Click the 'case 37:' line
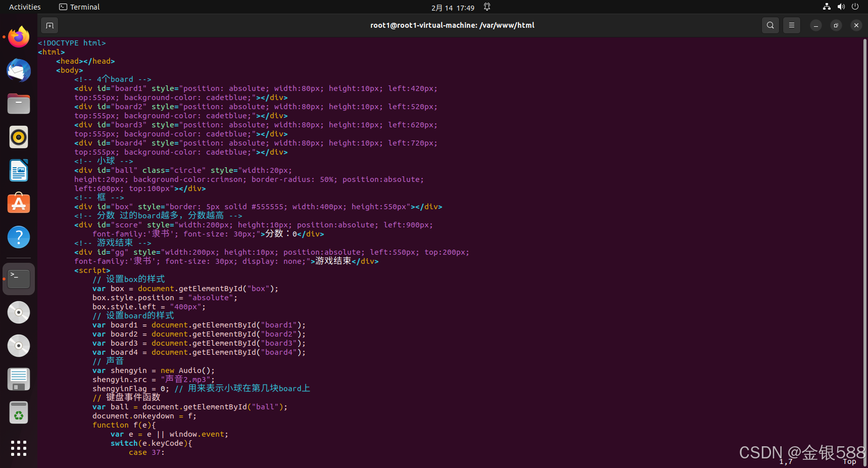The height and width of the screenshot is (468, 868). (x=147, y=452)
